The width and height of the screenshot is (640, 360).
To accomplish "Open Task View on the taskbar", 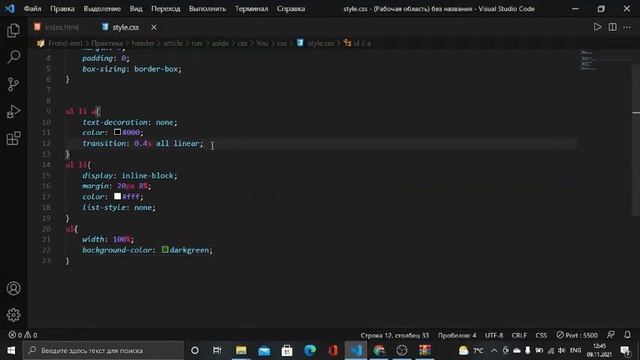I will point(217,350).
